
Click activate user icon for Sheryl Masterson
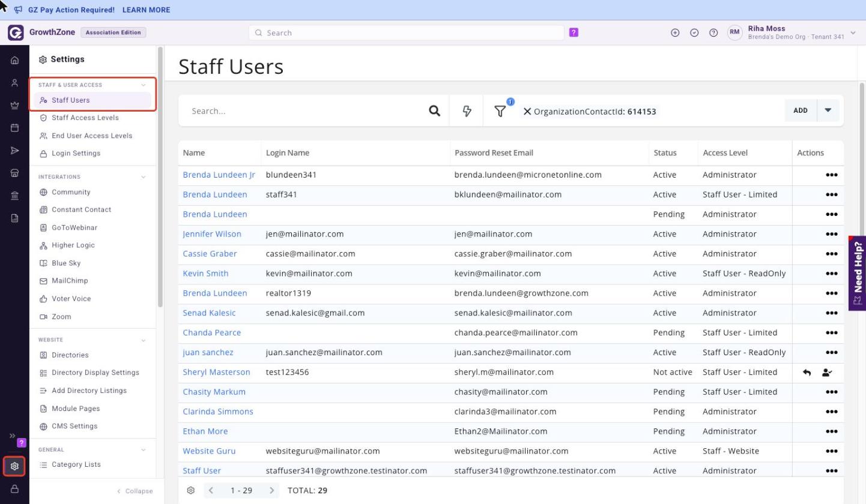click(x=827, y=373)
